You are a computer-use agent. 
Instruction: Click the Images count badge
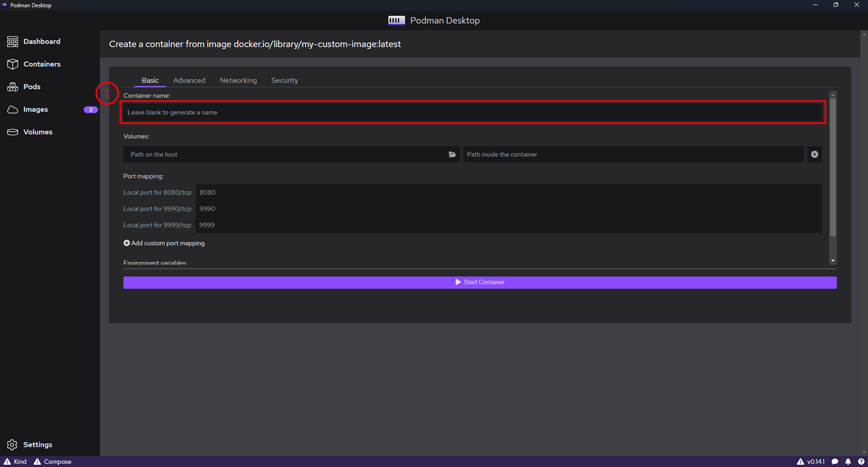pyautogui.click(x=91, y=110)
